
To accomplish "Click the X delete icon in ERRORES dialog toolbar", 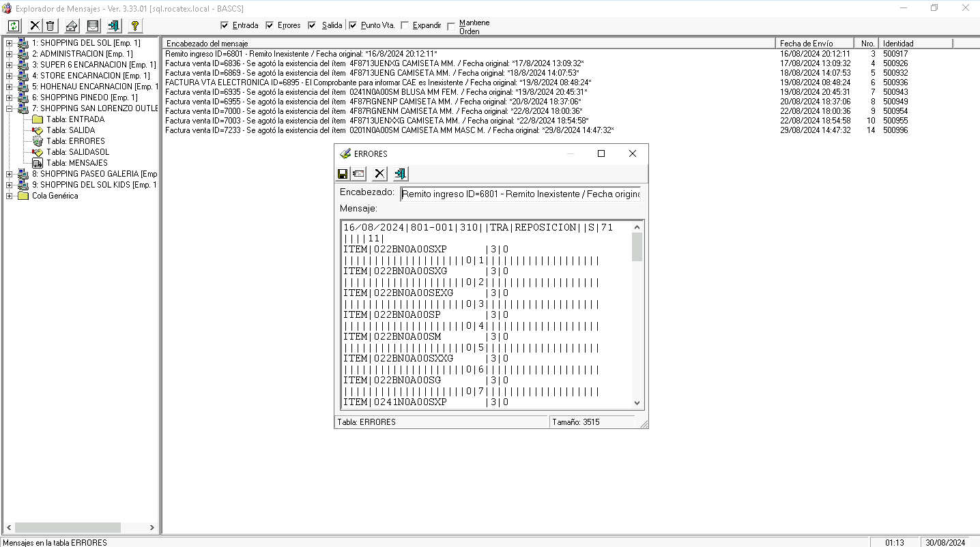I will 379,174.
